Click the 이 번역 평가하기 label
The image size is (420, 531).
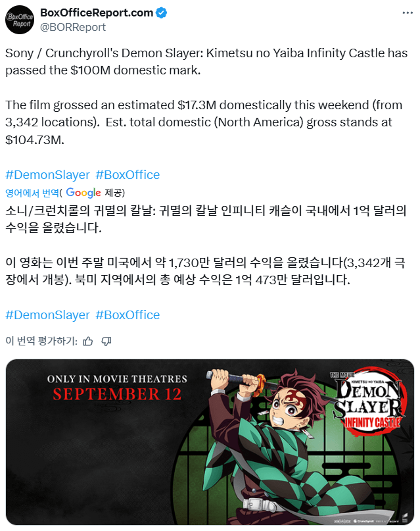coord(41,341)
